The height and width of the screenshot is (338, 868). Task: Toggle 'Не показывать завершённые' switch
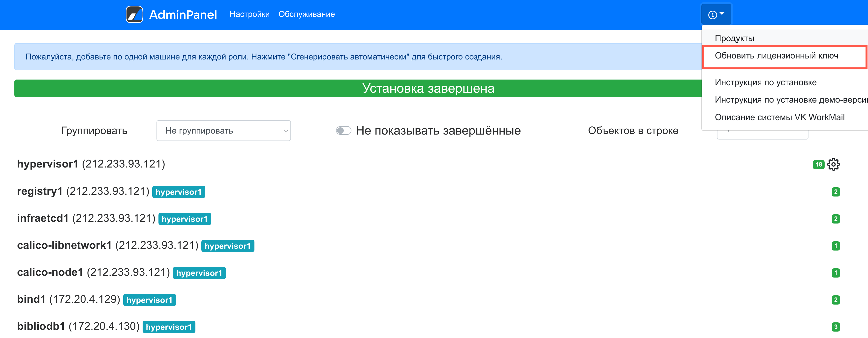pyautogui.click(x=343, y=131)
